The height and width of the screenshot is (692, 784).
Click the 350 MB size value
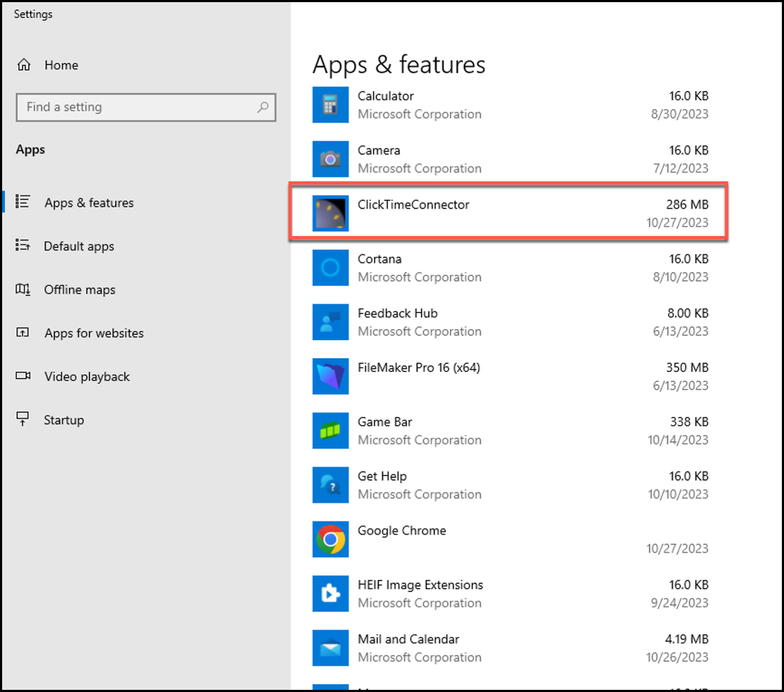coord(687,367)
